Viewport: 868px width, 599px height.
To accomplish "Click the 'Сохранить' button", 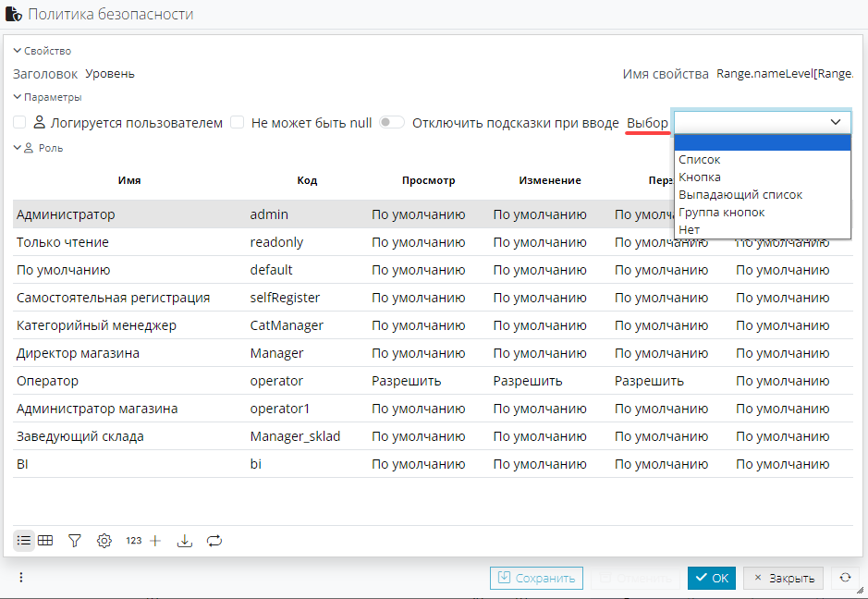I will click(x=536, y=578).
